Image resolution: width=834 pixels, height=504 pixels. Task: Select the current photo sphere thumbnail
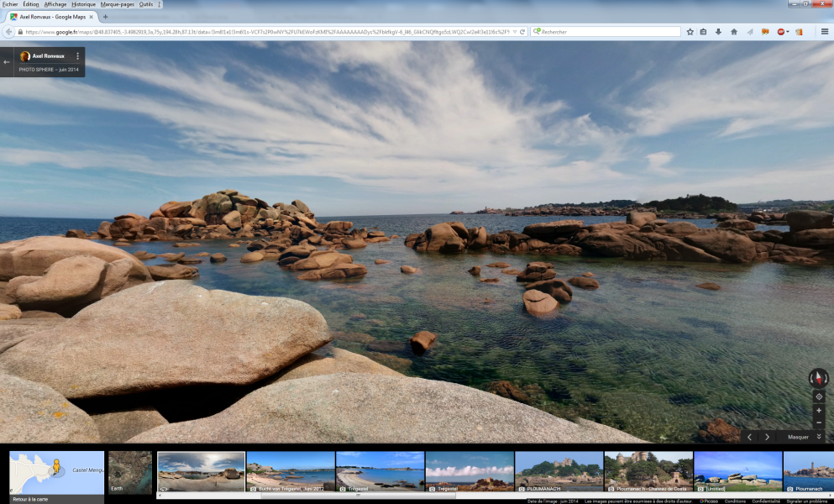tap(201, 471)
